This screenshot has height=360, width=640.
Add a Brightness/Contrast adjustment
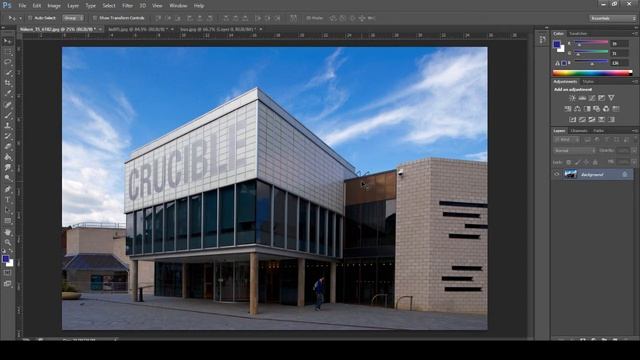point(572,98)
